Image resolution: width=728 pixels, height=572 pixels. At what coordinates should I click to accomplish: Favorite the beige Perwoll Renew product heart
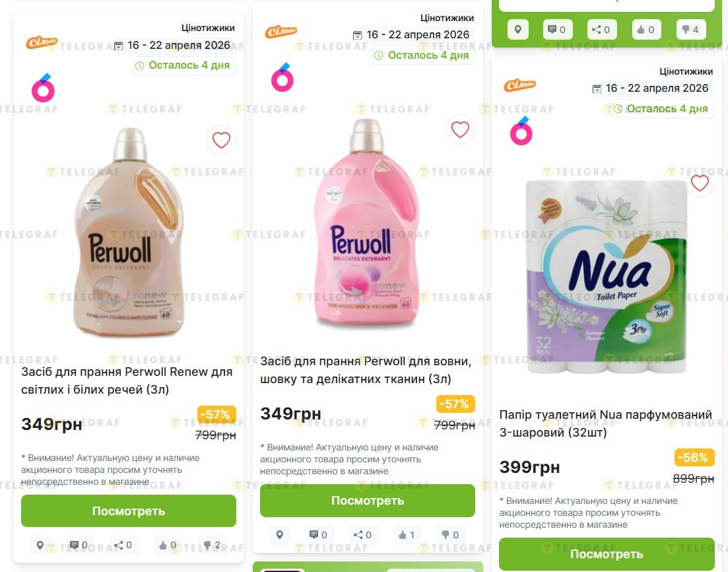coord(222,140)
